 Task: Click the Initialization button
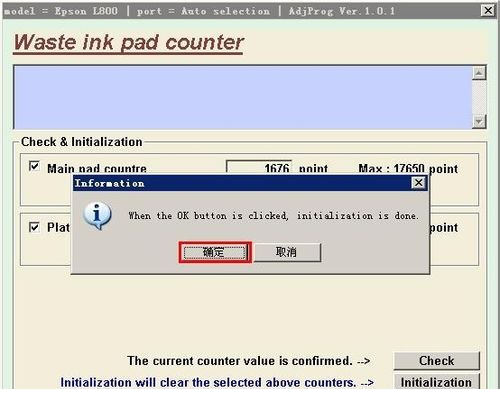coord(436,382)
